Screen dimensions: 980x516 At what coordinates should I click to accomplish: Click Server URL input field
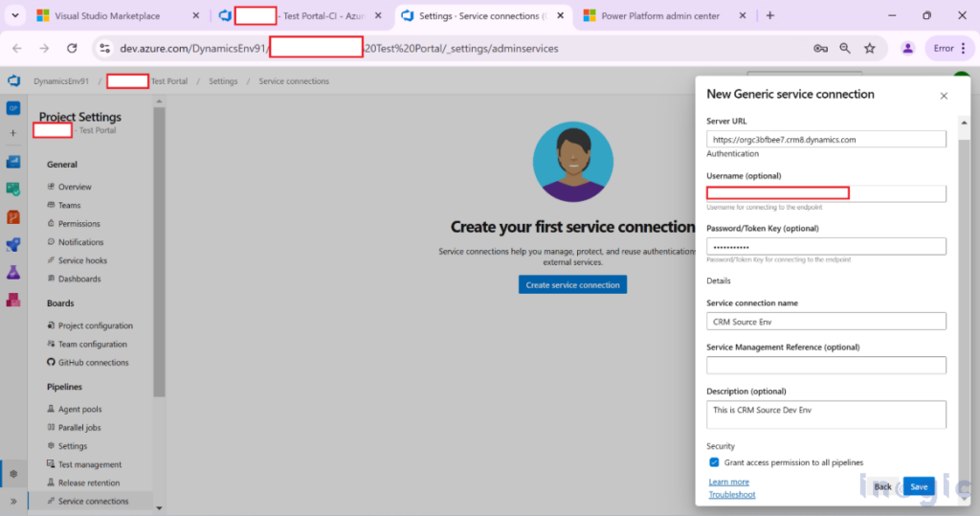[x=826, y=140]
